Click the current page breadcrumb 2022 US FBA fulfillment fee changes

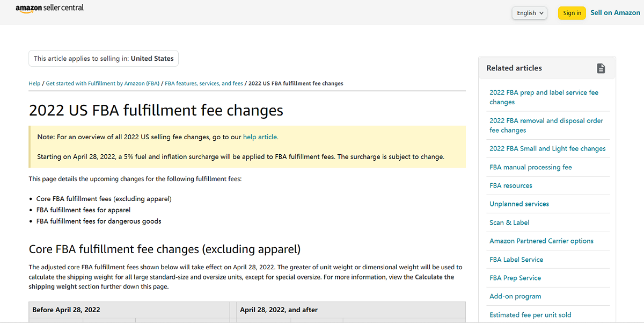pyautogui.click(x=296, y=83)
